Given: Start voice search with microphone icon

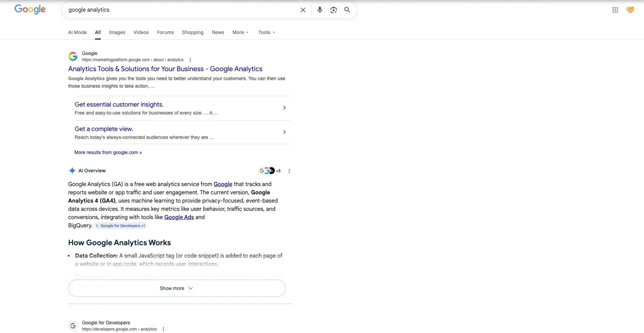Looking at the screenshot, I should (320, 10).
